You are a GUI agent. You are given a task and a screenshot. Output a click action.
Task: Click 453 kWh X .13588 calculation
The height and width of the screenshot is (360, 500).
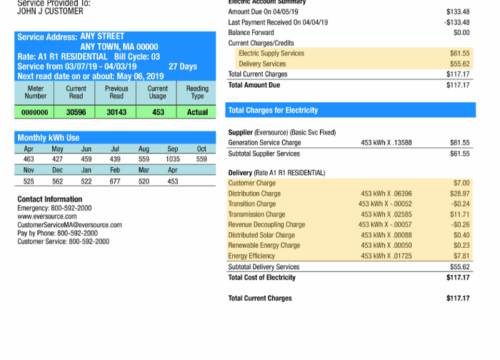pyautogui.click(x=386, y=143)
